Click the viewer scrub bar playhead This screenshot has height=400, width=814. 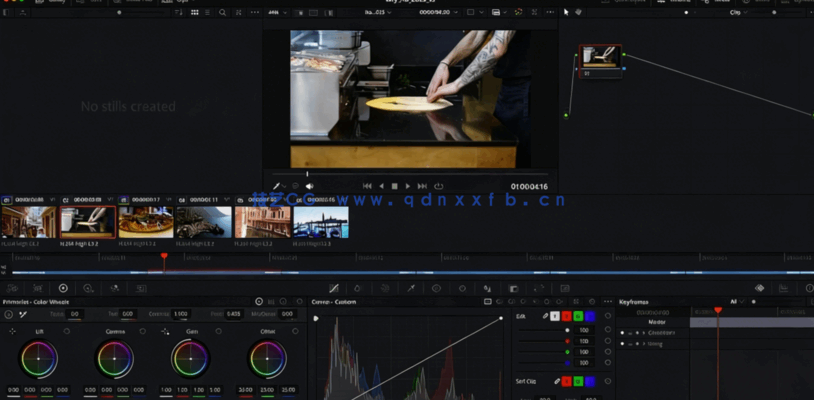click(307, 174)
